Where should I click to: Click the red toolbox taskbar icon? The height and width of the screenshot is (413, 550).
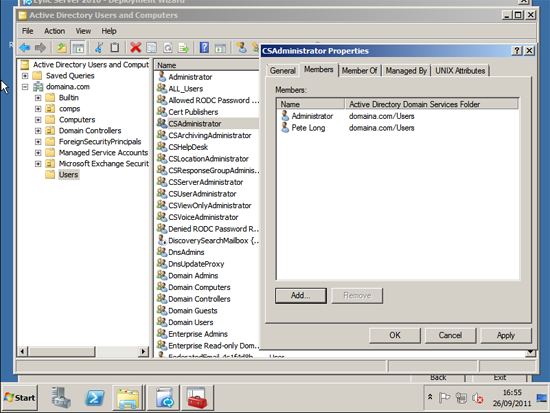pyautogui.click(x=197, y=398)
